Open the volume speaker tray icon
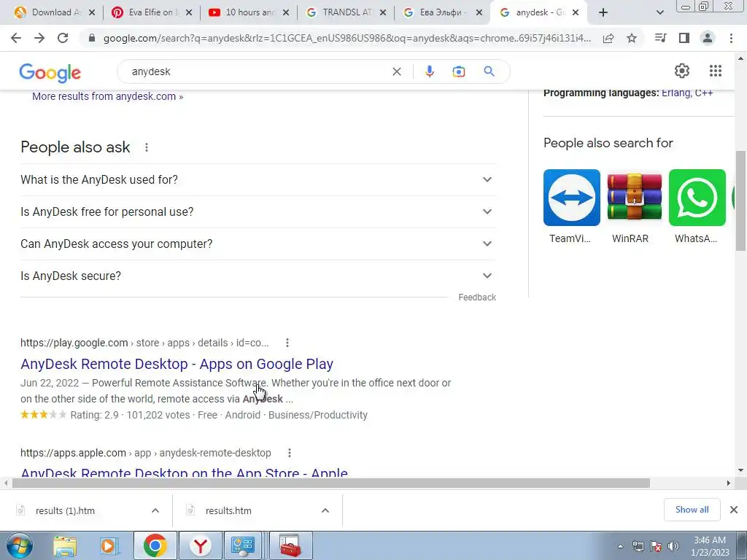Screen dimensions: 747x560 [x=673, y=546]
